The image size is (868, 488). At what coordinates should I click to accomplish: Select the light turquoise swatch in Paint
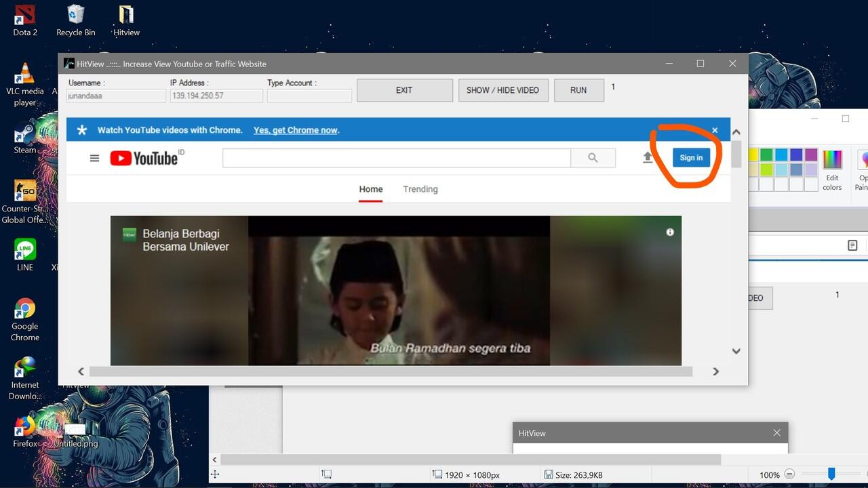(x=781, y=169)
